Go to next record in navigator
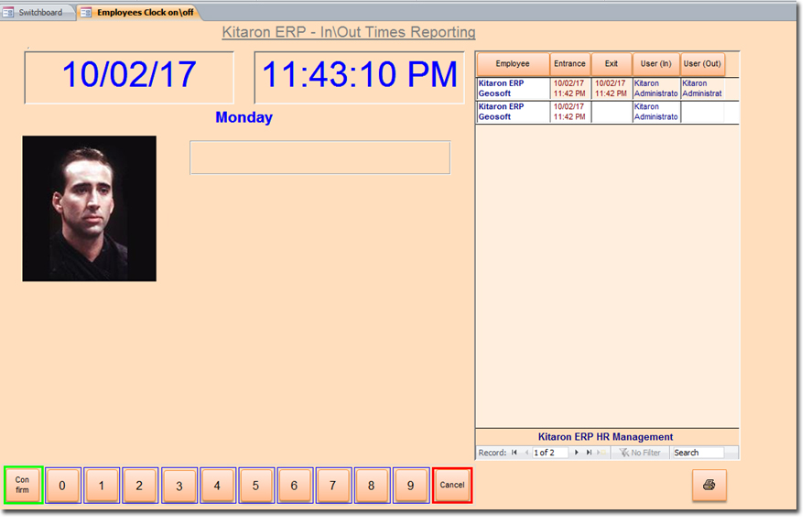 pyautogui.click(x=577, y=453)
